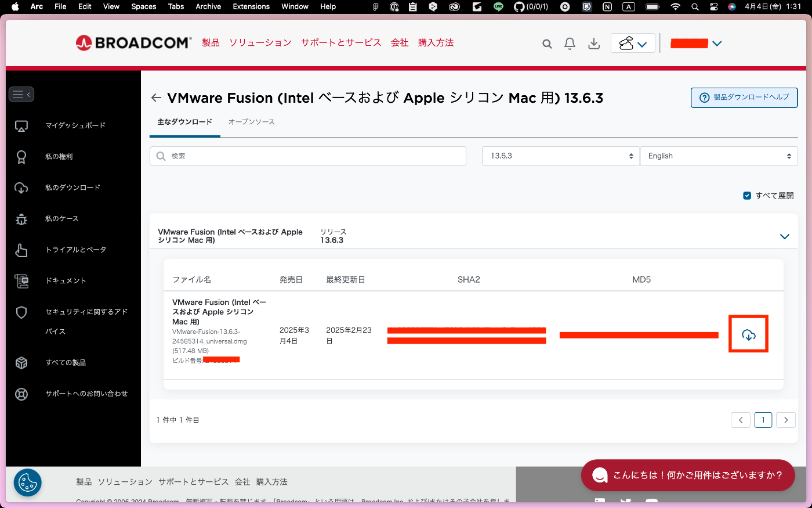Click the MD5 column header

pos(641,280)
